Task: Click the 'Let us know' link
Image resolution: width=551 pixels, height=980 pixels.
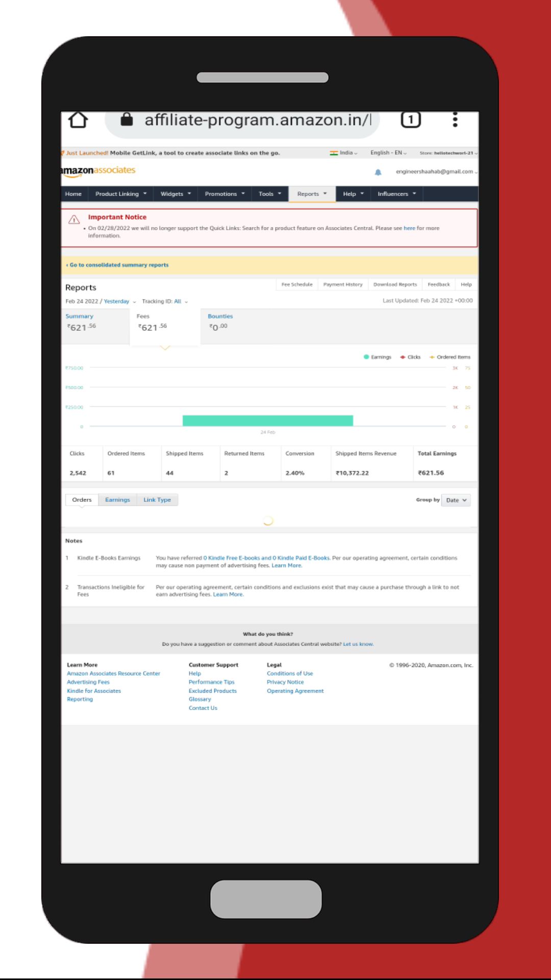Action: [x=358, y=644]
